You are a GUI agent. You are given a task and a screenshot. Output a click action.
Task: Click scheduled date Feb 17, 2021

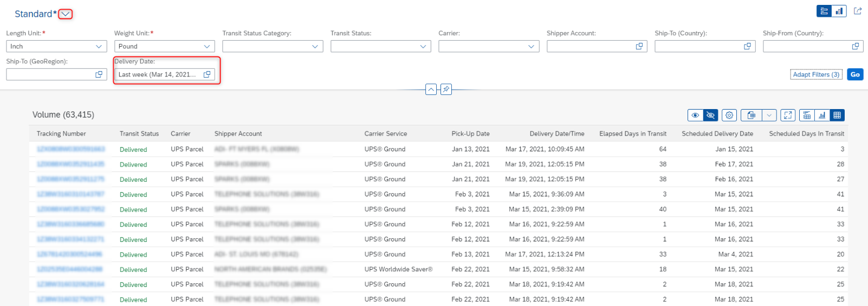point(734,164)
